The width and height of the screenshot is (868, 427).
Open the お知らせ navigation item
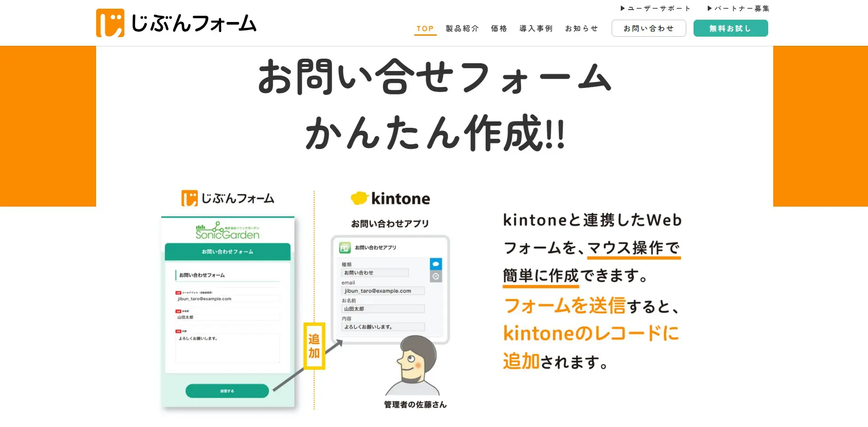[581, 28]
